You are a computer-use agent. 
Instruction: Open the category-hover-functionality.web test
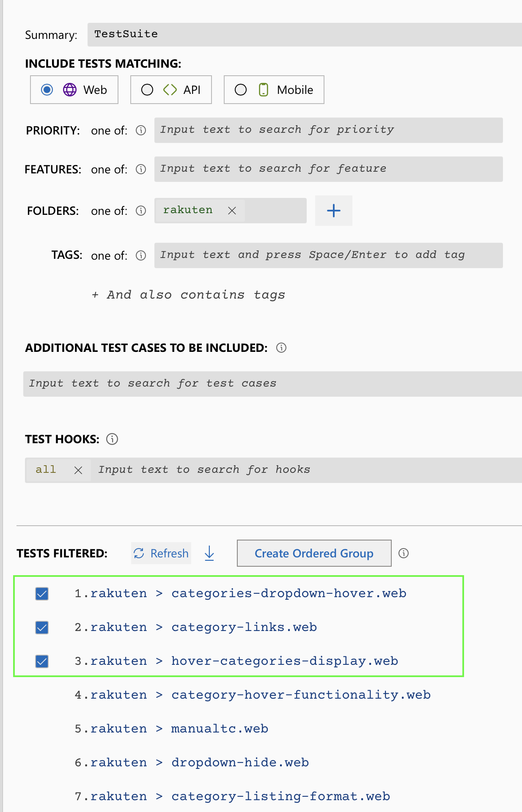point(300,695)
